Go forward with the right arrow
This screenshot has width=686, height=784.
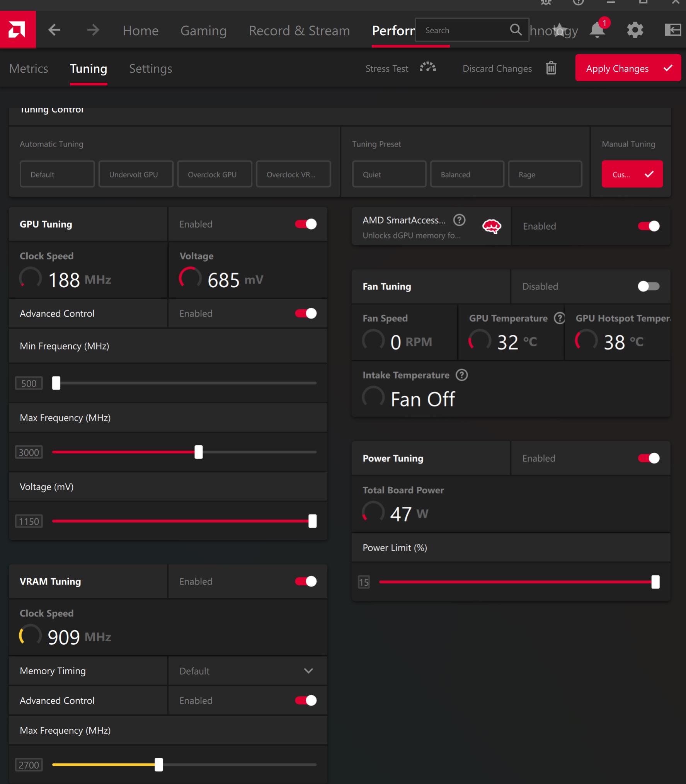point(93,30)
